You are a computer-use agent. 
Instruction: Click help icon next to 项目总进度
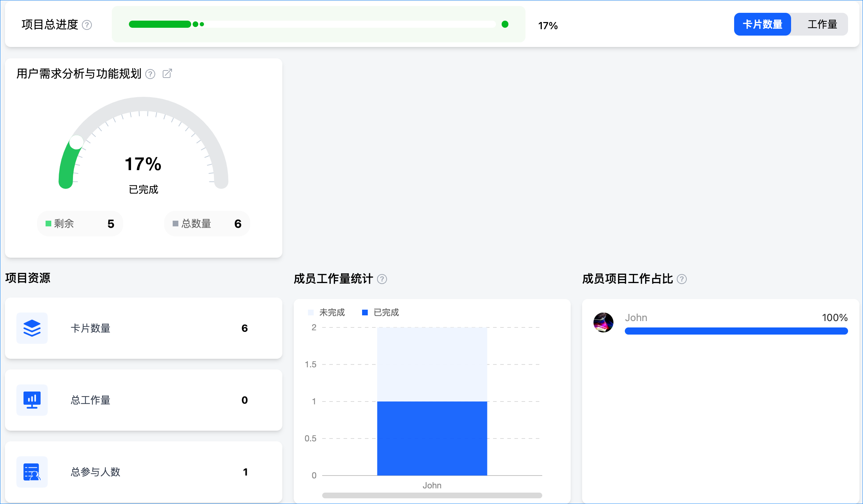coord(87,25)
